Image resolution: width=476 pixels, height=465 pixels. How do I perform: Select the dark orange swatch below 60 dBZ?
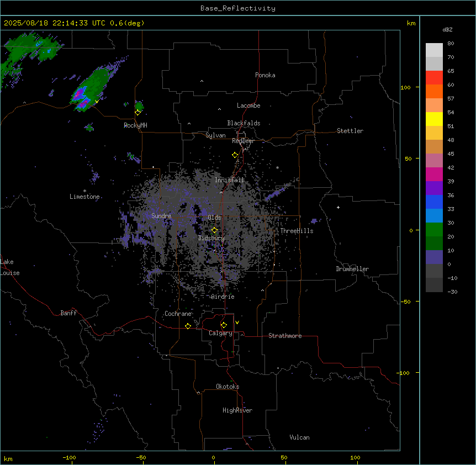434,91
